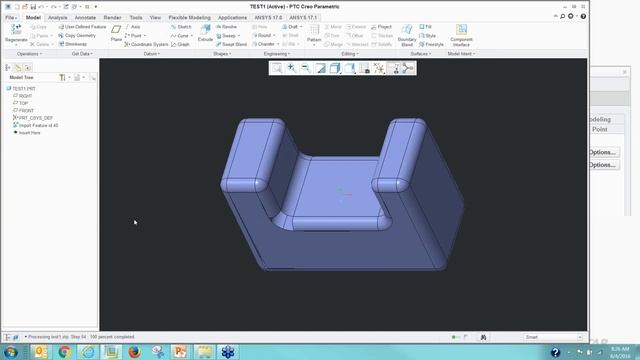The width and height of the screenshot is (640, 360).
Task: Choose the Extrude tool
Action: pos(205,33)
